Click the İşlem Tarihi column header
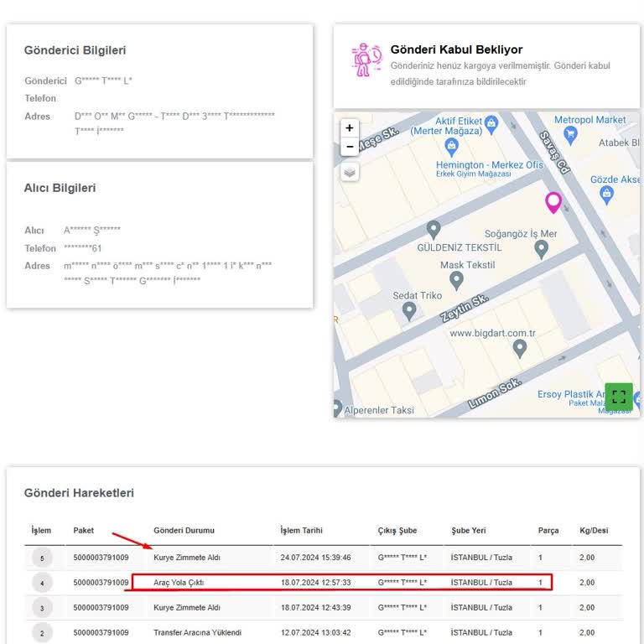Viewport: 644px width, 644px height. coord(302,531)
